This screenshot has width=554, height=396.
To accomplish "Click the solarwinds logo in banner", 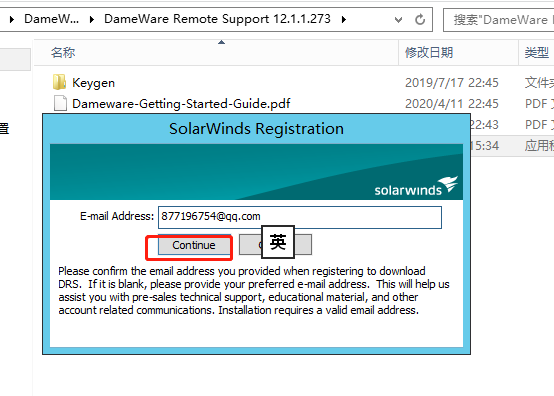I will click(x=416, y=187).
